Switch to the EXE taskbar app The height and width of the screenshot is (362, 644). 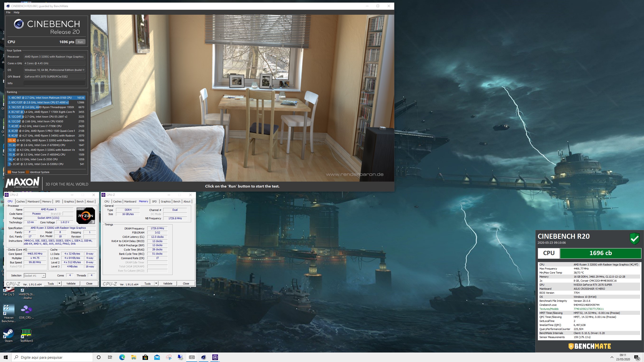coord(192,357)
